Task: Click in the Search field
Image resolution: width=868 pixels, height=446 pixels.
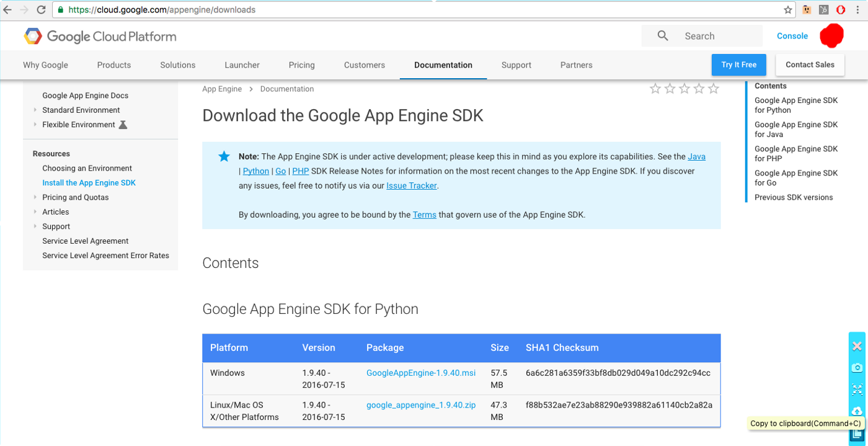Action: pos(713,36)
